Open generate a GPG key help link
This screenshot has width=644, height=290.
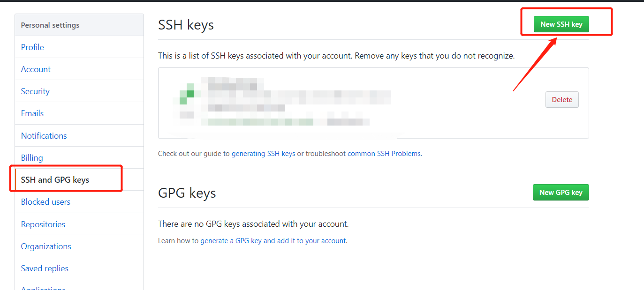pos(273,241)
